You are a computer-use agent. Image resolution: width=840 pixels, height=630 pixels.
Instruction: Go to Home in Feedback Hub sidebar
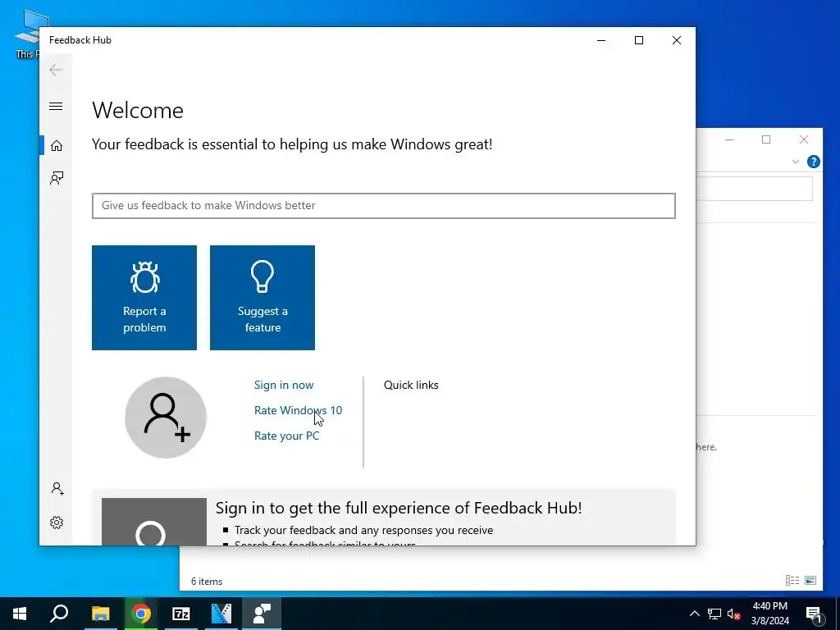57,146
